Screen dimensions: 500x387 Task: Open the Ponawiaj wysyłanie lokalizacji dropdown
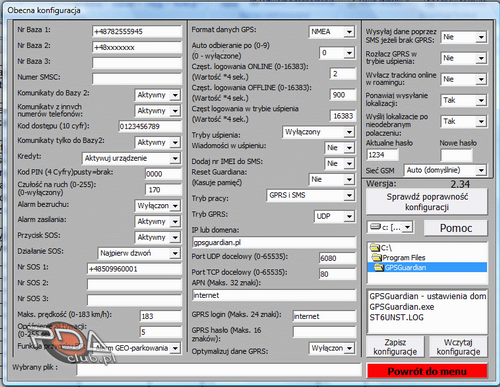click(x=464, y=100)
